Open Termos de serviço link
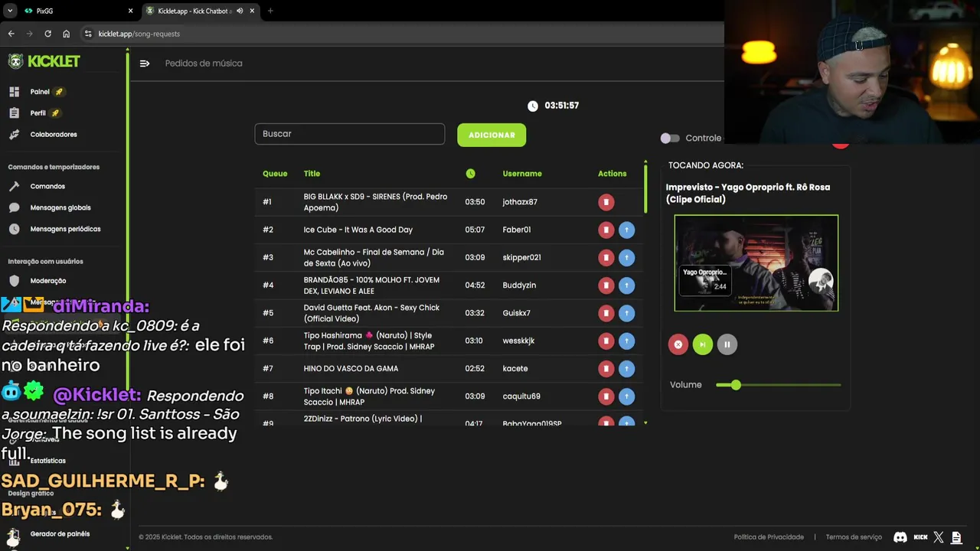 coord(854,537)
